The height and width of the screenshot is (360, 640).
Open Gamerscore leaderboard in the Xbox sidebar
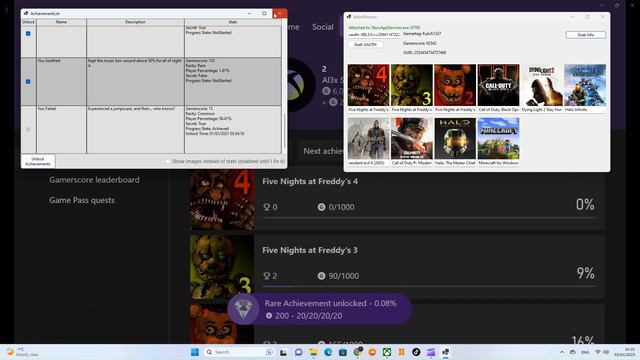pyautogui.click(x=94, y=180)
